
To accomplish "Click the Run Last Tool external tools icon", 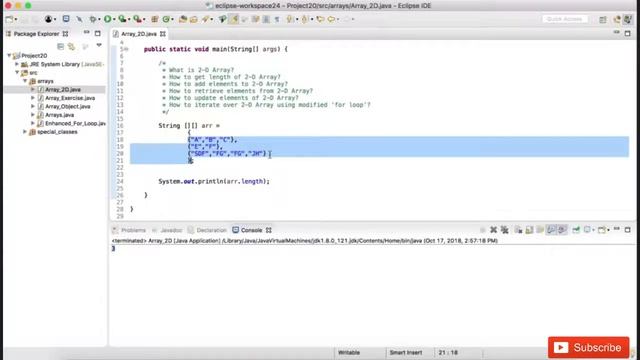I will pyautogui.click(x=138, y=19).
